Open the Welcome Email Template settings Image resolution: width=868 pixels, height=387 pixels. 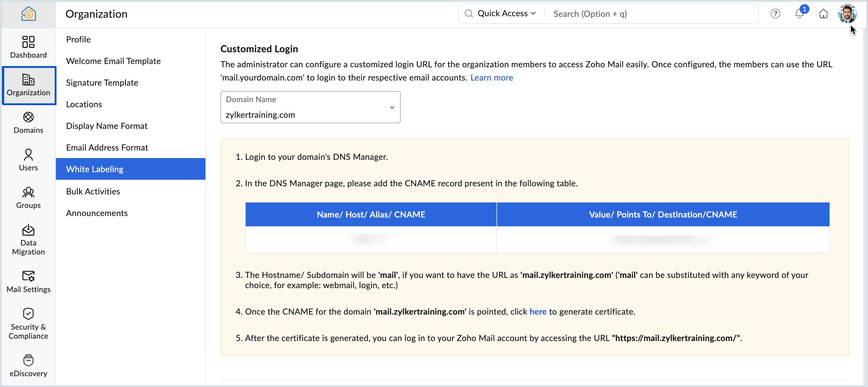tap(113, 61)
